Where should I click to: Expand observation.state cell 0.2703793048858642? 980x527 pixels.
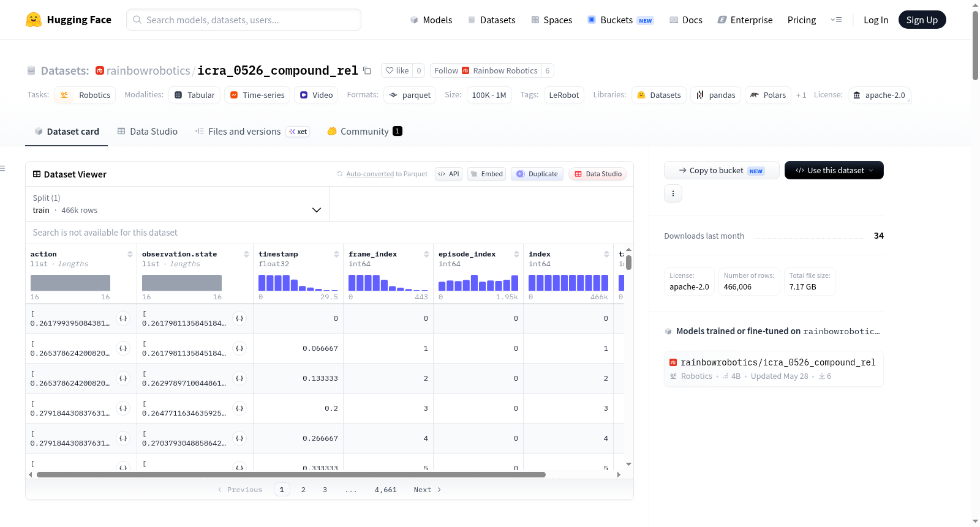(x=239, y=438)
